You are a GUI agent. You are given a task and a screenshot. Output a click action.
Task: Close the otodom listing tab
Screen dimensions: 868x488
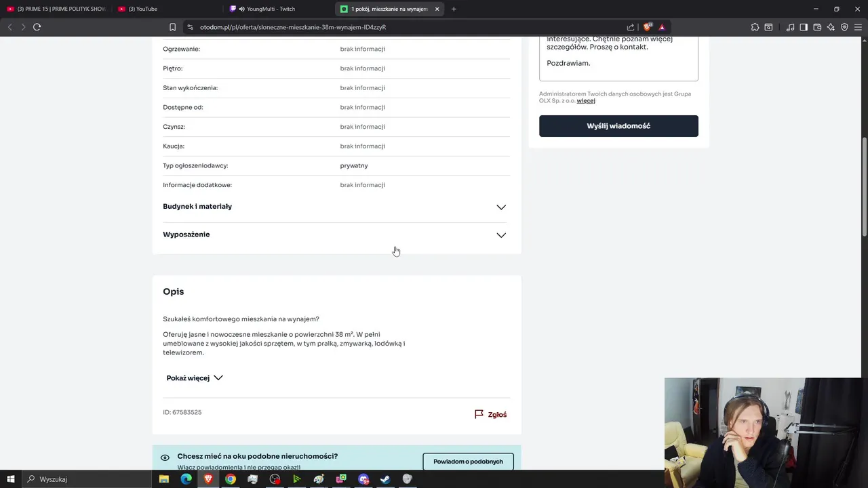coord(437,9)
